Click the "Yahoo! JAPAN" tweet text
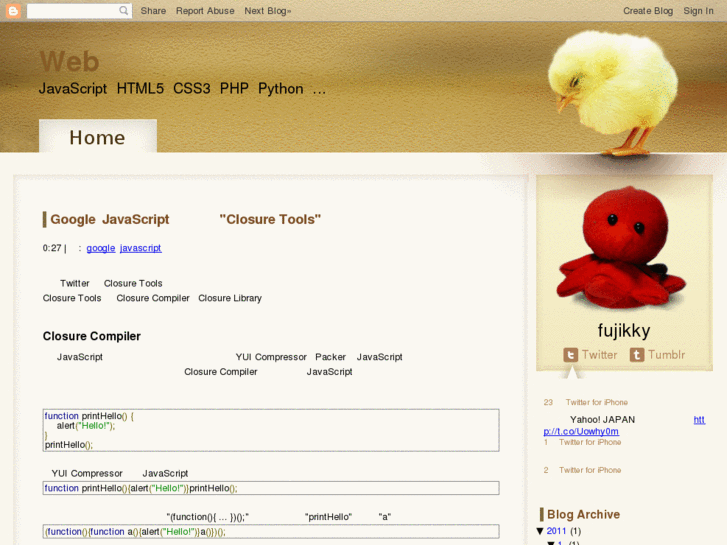 [602, 420]
